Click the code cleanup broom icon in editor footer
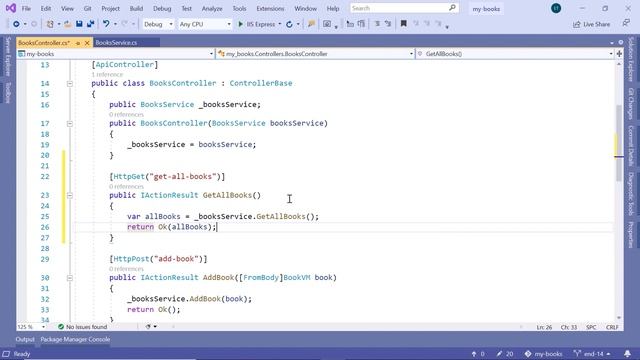640x360 pixels. (x=148, y=327)
